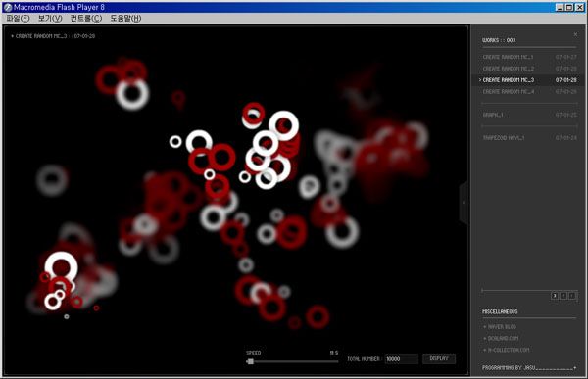588x379 pixels.
Task: Click the 'WORKS :: 003' heading
Action: pos(499,40)
